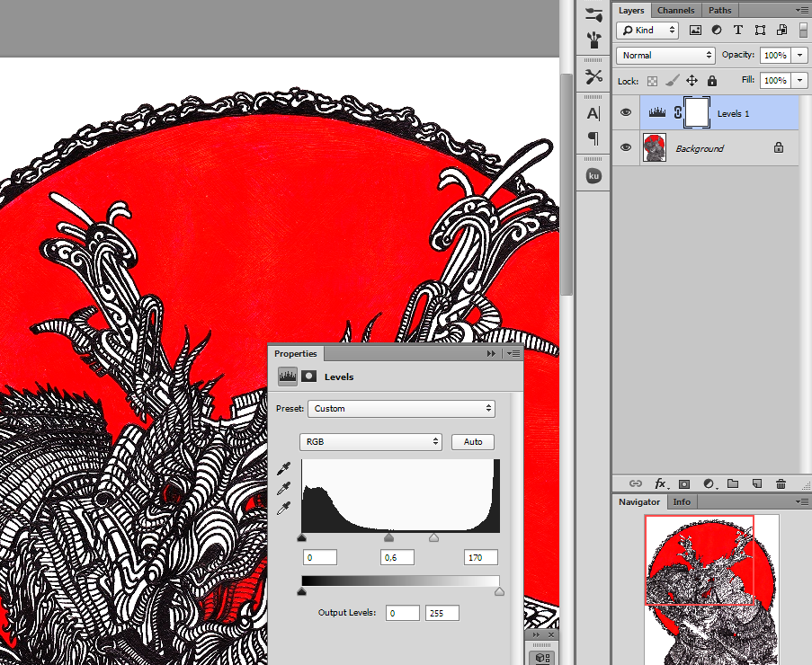Image resolution: width=812 pixels, height=665 pixels.
Task: Filter for adjustment layers
Action: click(717, 30)
